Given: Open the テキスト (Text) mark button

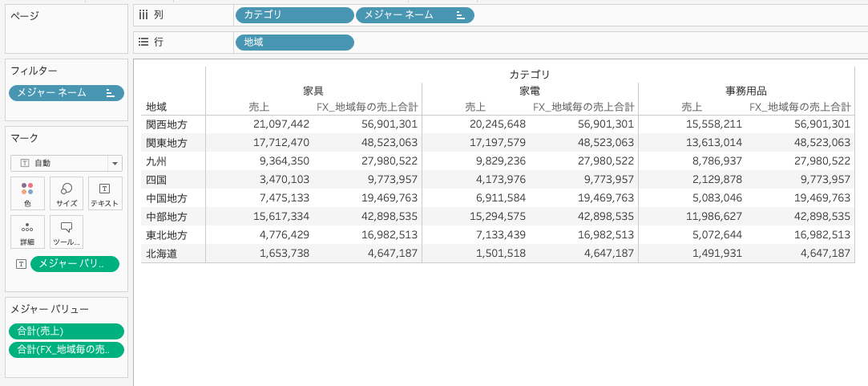Looking at the screenshot, I should (x=105, y=193).
